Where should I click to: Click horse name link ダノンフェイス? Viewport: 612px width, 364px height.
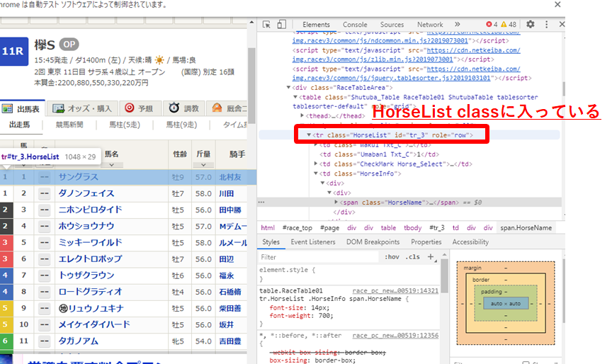tap(86, 193)
